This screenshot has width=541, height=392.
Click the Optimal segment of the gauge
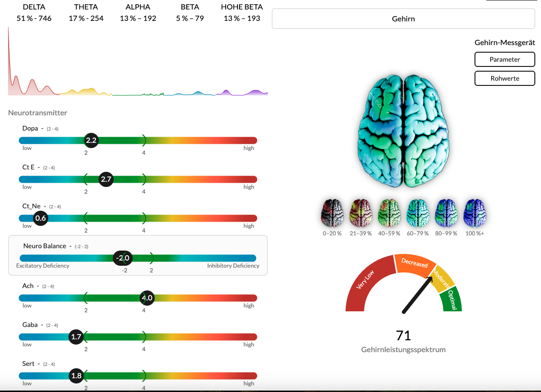pyautogui.click(x=451, y=299)
